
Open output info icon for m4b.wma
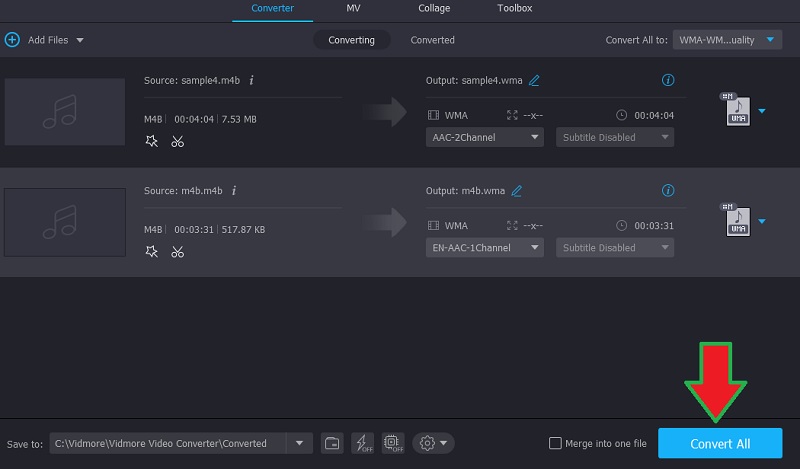pos(668,190)
